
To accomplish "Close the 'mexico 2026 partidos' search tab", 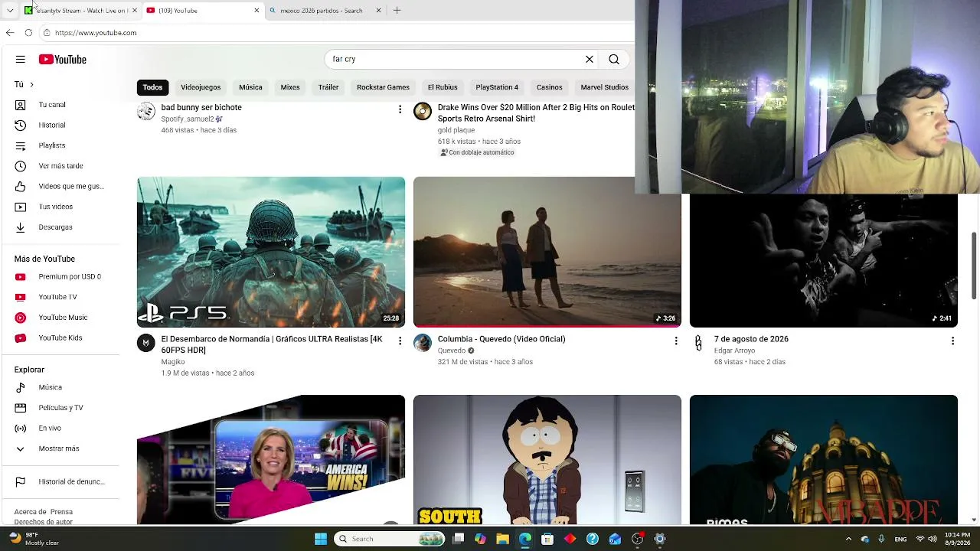I will coord(378,11).
